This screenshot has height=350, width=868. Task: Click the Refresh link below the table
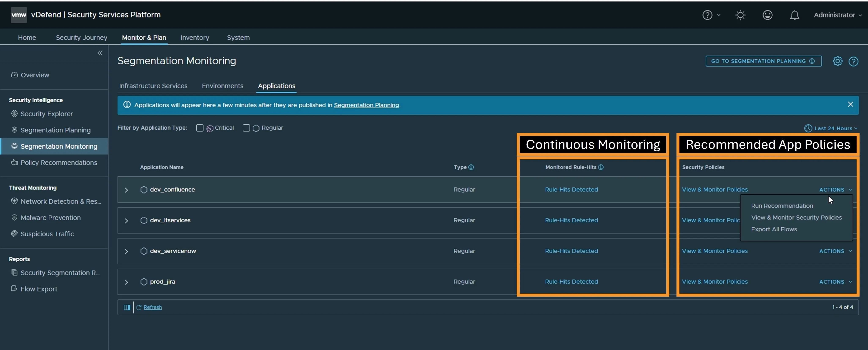152,307
